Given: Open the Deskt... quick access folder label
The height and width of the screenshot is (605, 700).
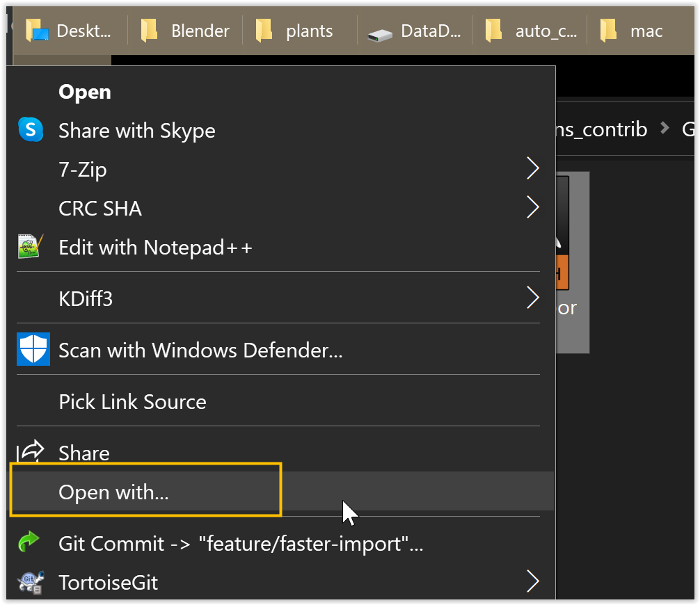Looking at the screenshot, I should coord(83,31).
